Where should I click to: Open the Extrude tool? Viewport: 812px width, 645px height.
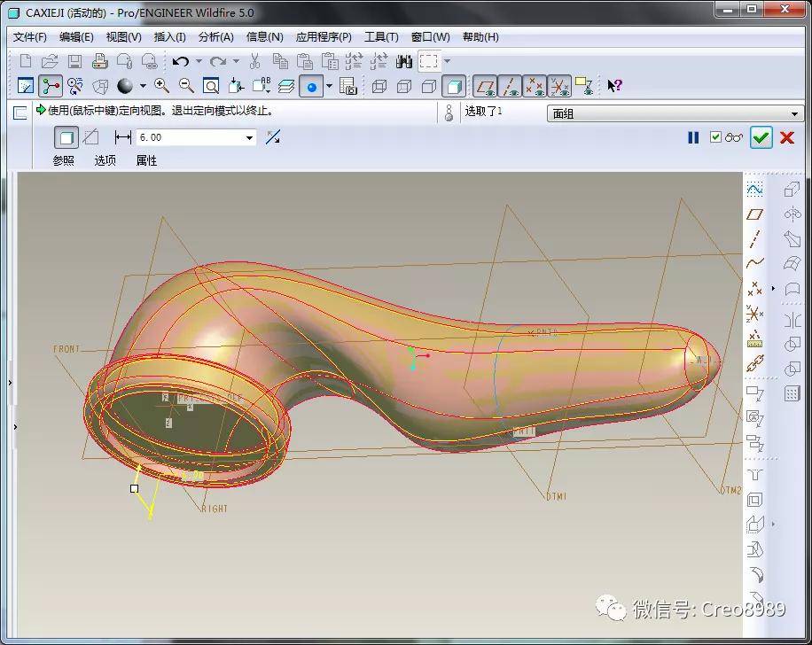[x=792, y=190]
